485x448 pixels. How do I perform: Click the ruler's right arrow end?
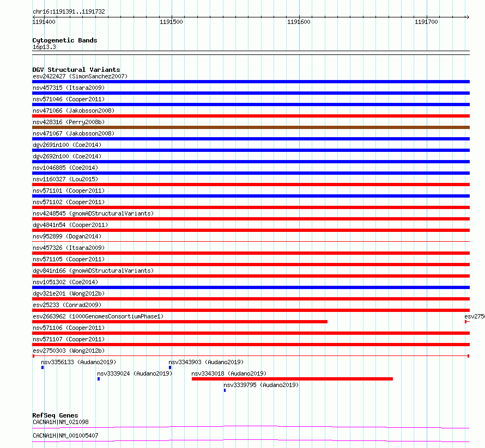(x=468, y=17)
